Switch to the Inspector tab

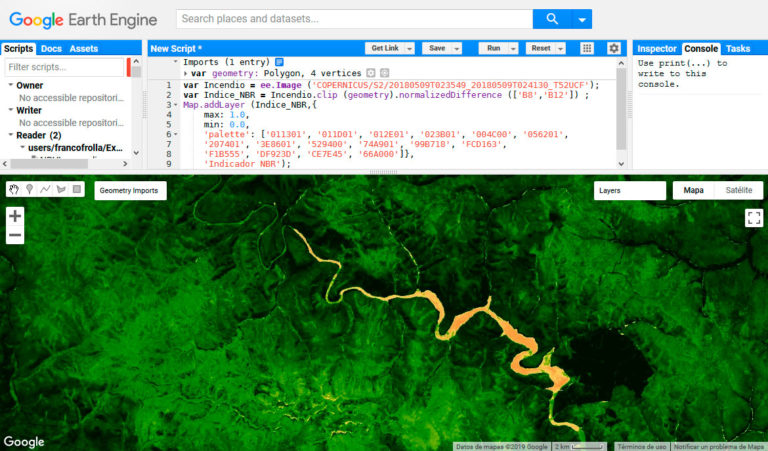click(656, 48)
